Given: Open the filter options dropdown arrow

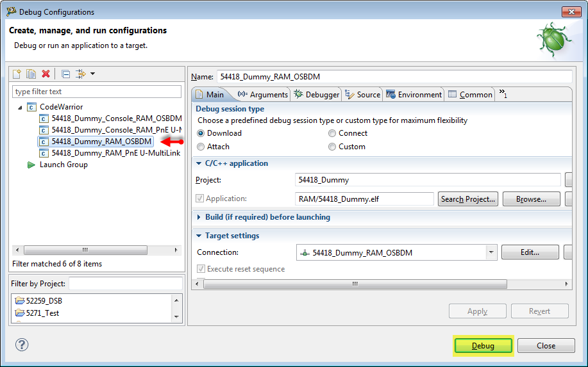Looking at the screenshot, I should [x=92, y=74].
